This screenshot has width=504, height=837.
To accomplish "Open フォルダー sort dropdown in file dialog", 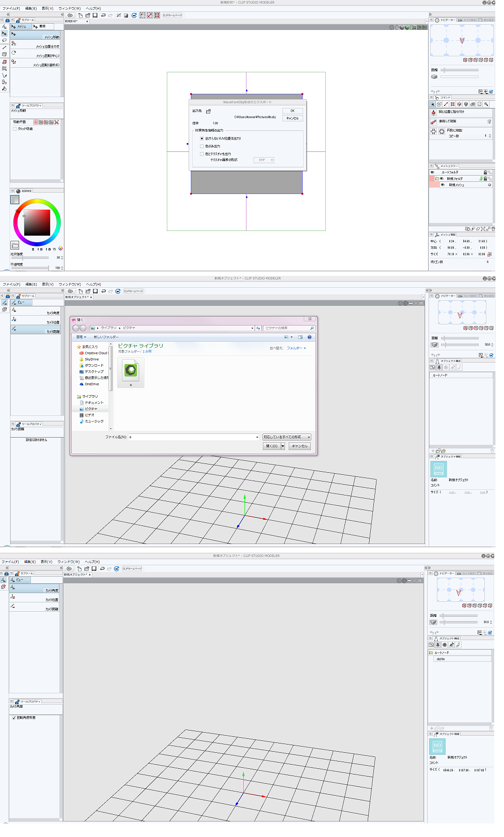I will click(296, 348).
